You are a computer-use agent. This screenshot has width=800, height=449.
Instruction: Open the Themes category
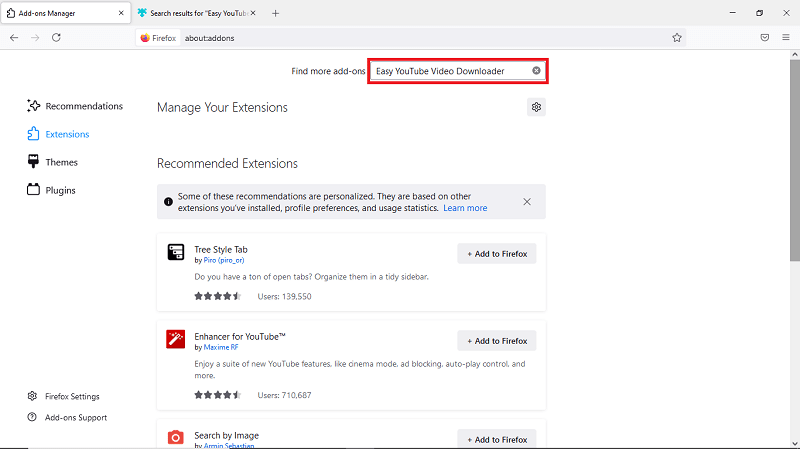(x=52, y=162)
